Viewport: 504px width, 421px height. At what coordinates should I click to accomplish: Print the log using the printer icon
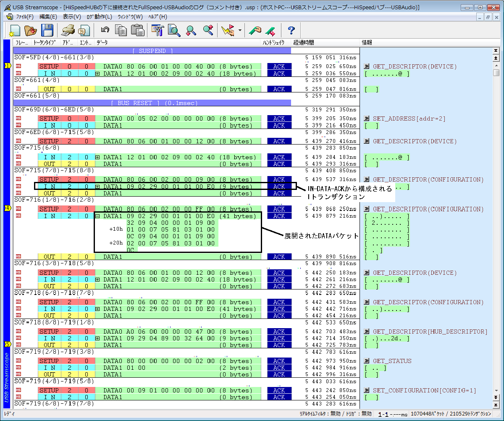[68, 30]
